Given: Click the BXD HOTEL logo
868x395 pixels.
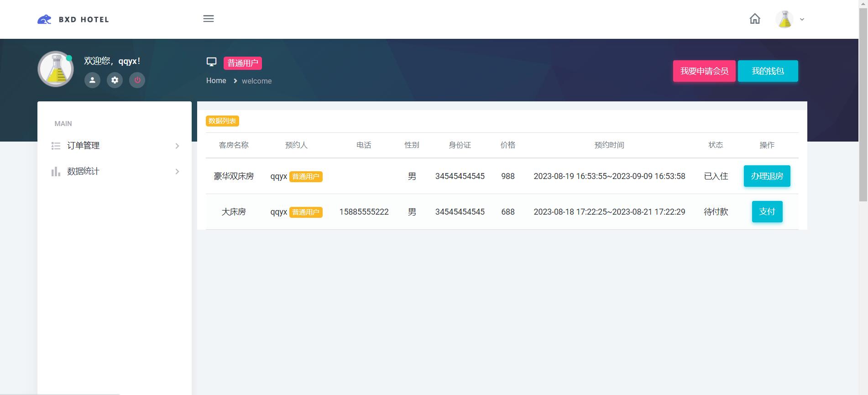Looking at the screenshot, I should click(73, 19).
